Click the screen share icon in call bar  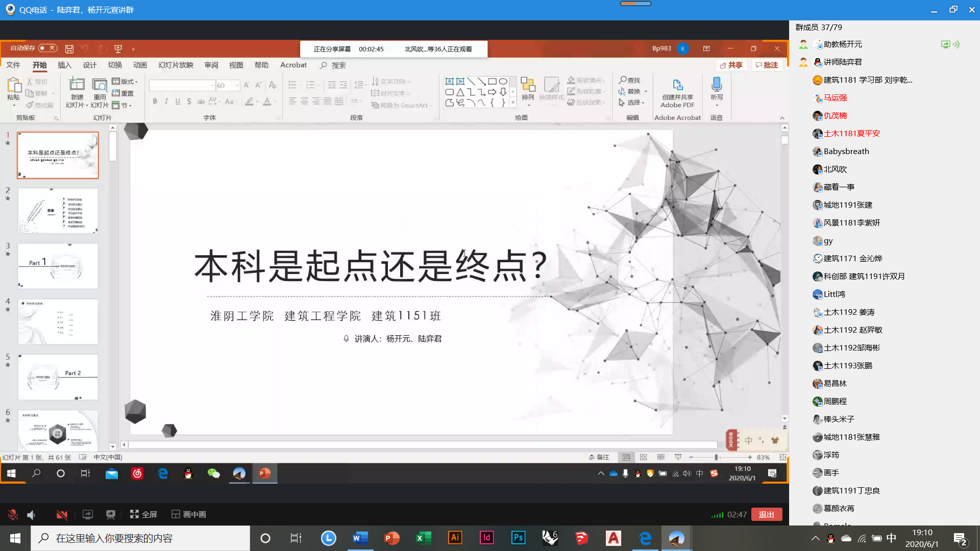click(x=88, y=515)
